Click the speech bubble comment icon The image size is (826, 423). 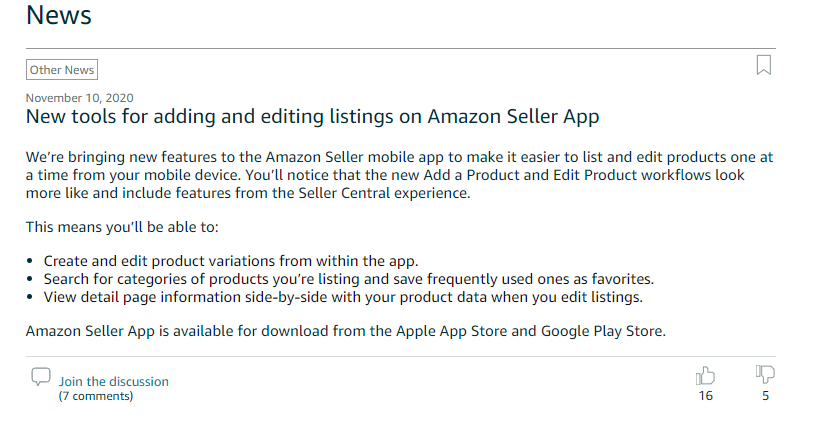click(x=40, y=377)
